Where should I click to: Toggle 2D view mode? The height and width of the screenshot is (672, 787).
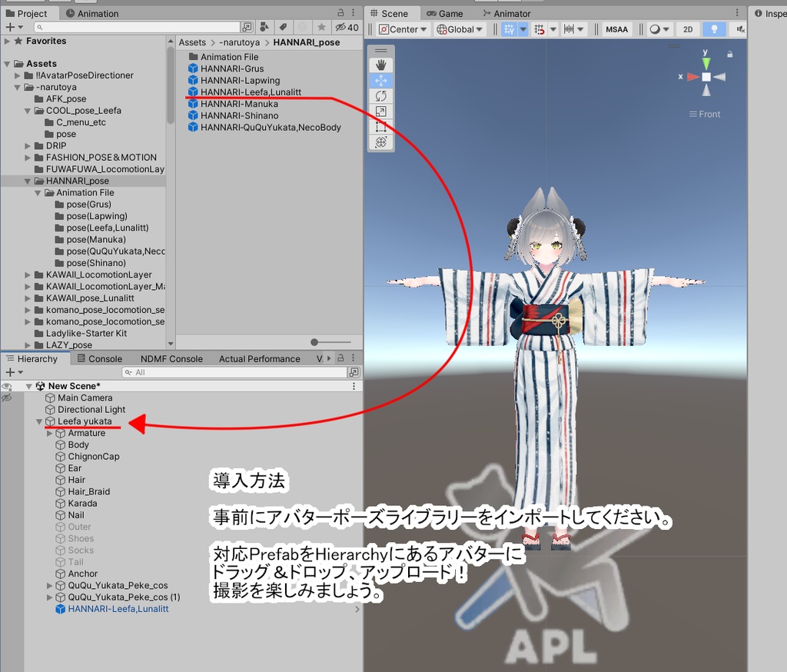coord(688,29)
